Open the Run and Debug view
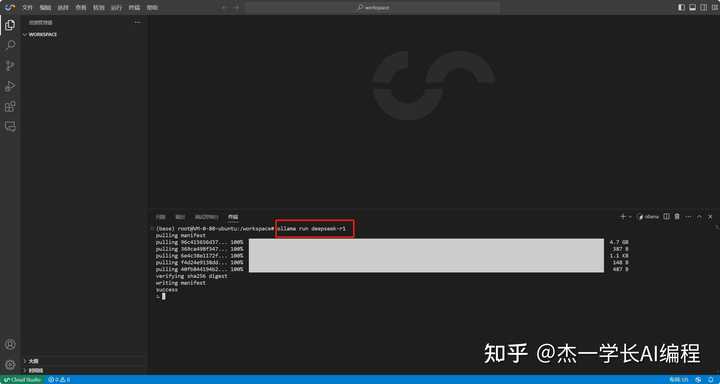Screen dimensions: 720x384 tap(10, 86)
